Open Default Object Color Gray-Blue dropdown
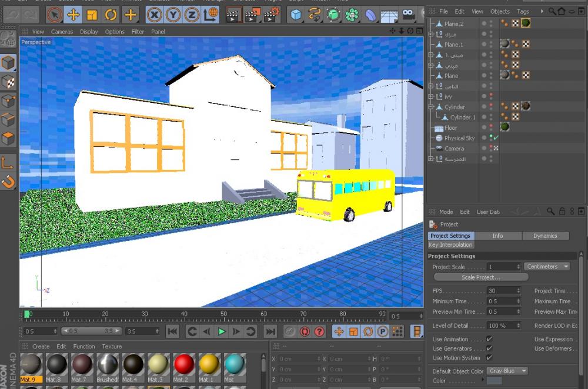Image resolution: width=588 pixels, height=389 pixels. pyautogui.click(x=507, y=371)
